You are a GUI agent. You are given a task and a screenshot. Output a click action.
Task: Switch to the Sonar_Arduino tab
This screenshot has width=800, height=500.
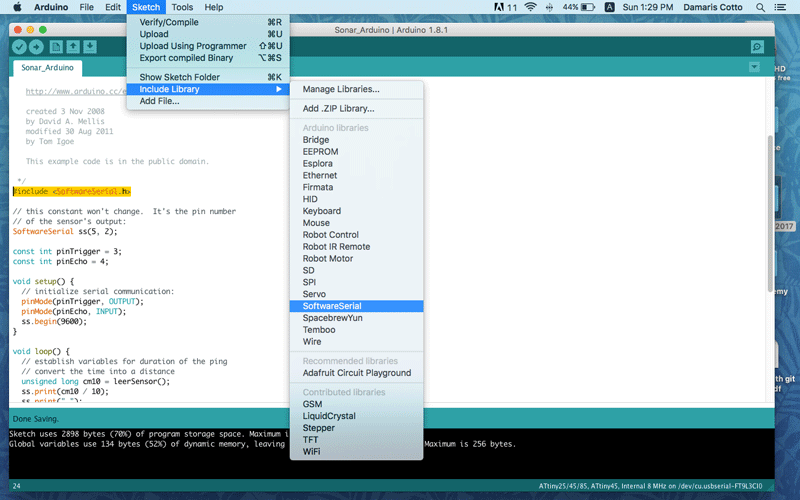(x=47, y=68)
